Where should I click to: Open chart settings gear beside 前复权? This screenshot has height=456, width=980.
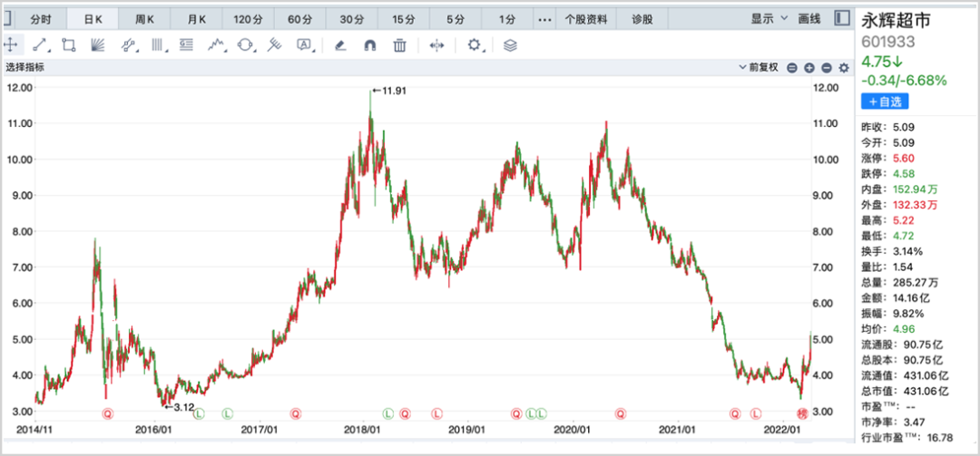[843, 68]
